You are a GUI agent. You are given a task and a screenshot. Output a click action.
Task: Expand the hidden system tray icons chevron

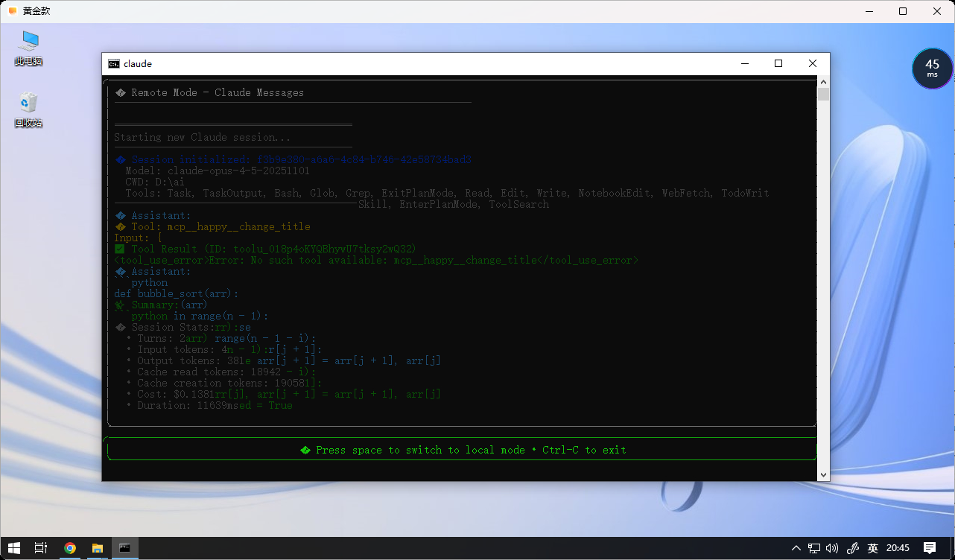click(796, 548)
